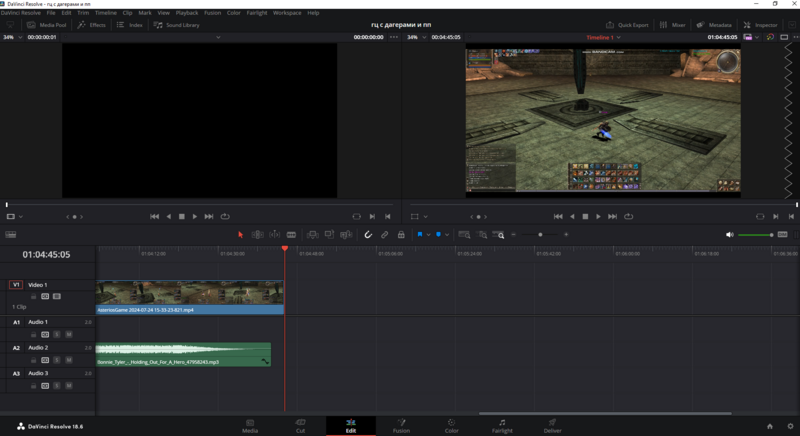Add a blue flag to the clip
Viewport: 800px width, 436px height.
coord(420,235)
